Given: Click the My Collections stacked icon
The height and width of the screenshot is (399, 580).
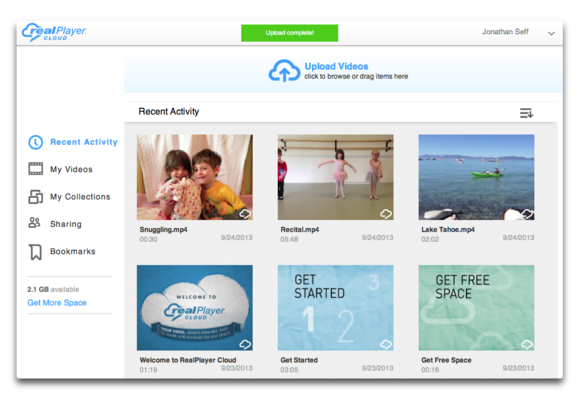Looking at the screenshot, I should [36, 196].
